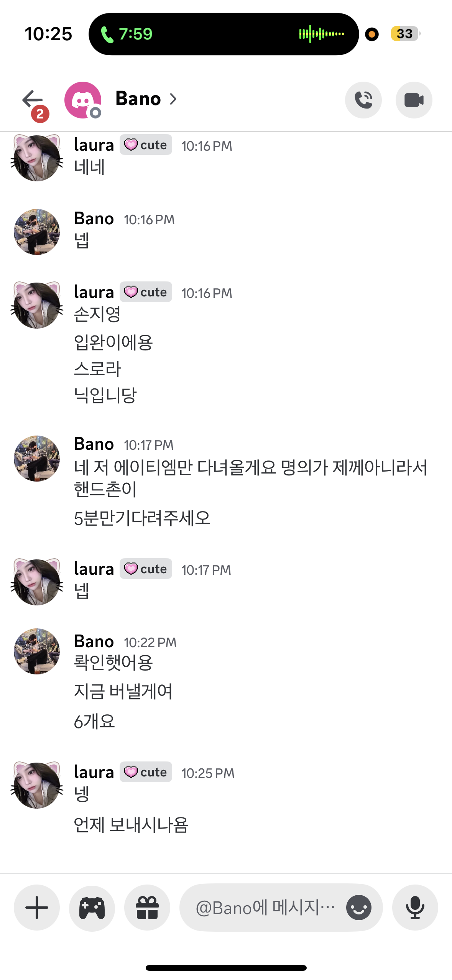Tap laura's avatar on the 네네 message
Screen dimensions: 452x980
tap(37, 158)
